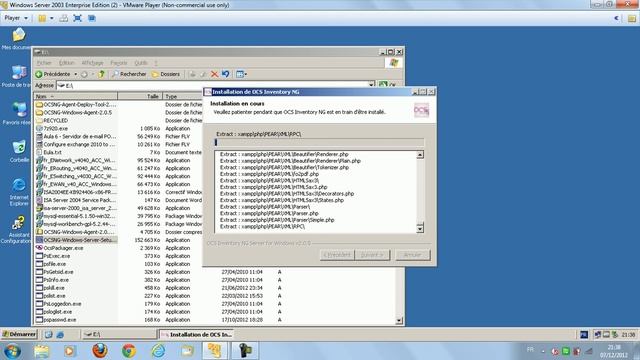
Task: Click VMware send Ctrl+Alt+Del icon
Action: pyautogui.click(x=64, y=18)
